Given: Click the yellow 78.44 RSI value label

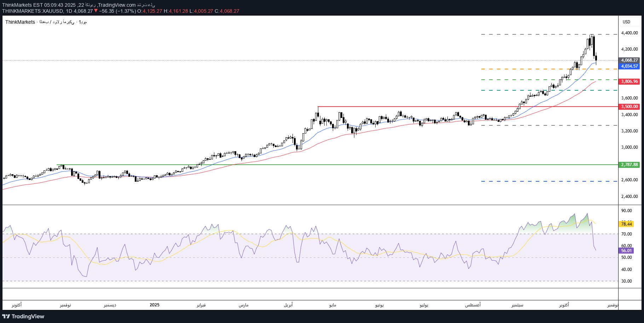Looking at the screenshot, I should pyautogui.click(x=627, y=224).
